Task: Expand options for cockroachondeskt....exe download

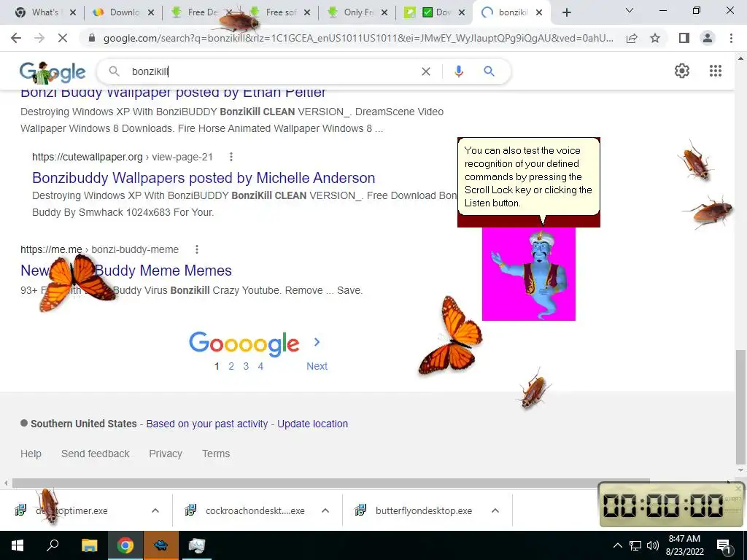Action: click(x=325, y=510)
